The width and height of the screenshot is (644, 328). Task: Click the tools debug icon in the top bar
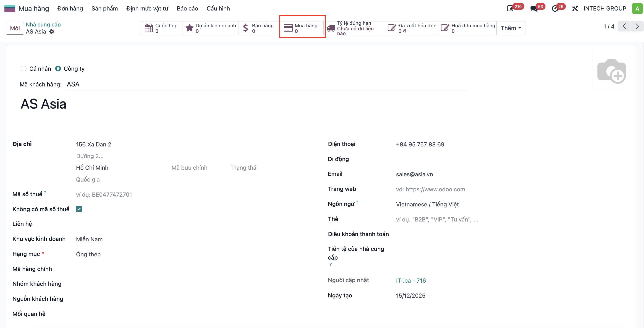[575, 8]
